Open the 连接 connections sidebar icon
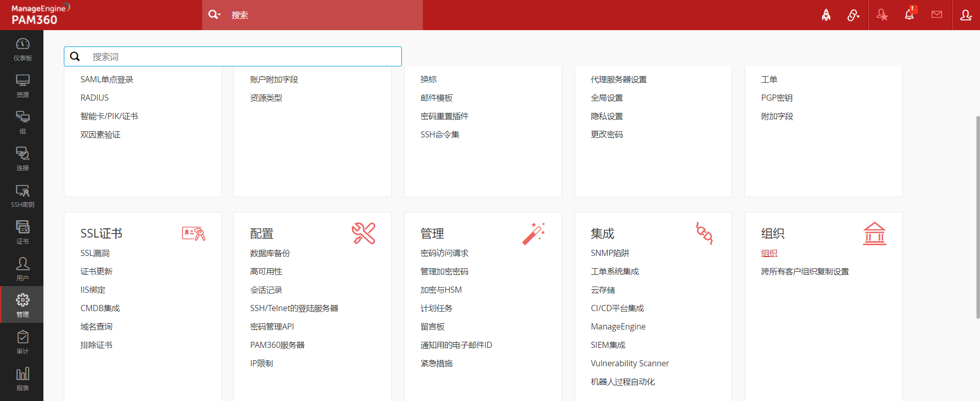 [x=22, y=159]
